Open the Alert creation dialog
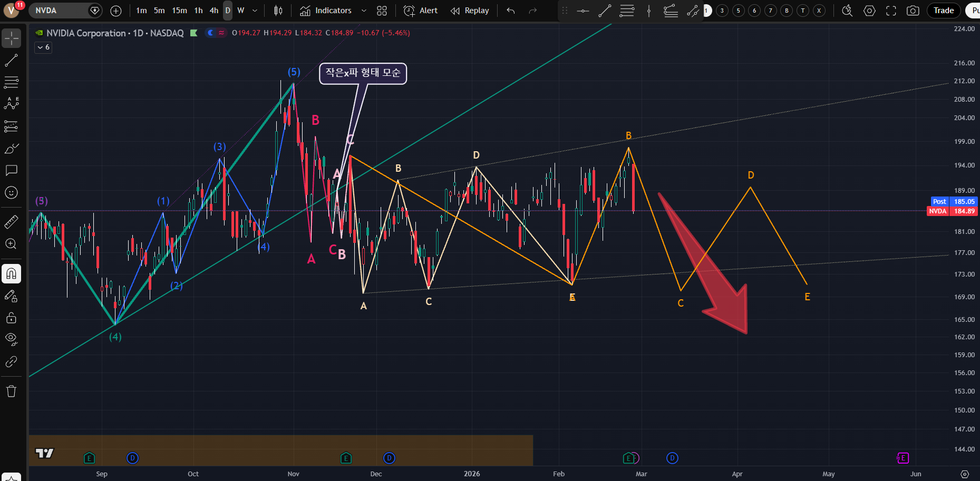The image size is (980, 481). point(421,11)
